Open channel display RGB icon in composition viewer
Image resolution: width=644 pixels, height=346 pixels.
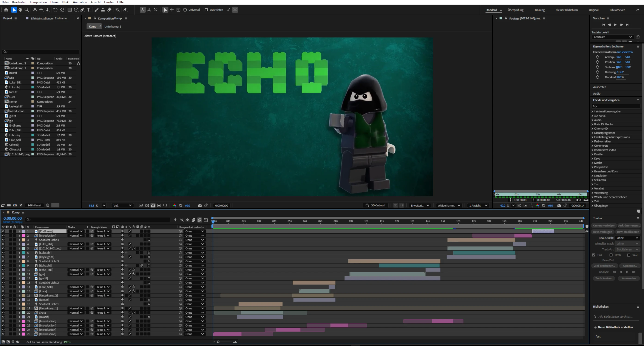tap(175, 205)
